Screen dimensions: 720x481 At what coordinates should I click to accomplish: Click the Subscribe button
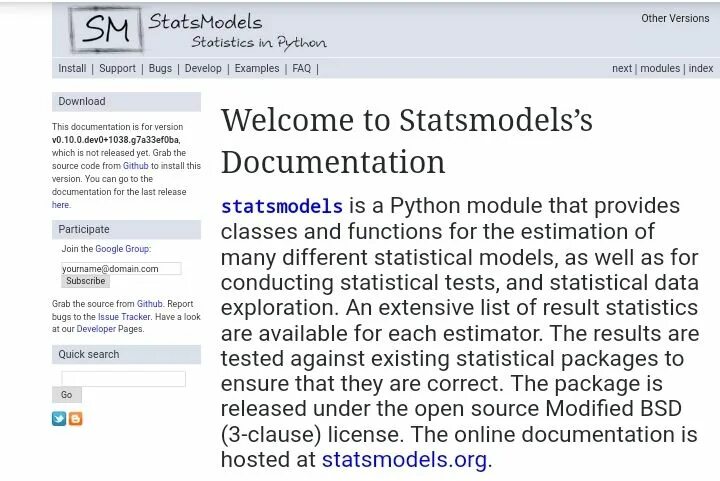85,281
